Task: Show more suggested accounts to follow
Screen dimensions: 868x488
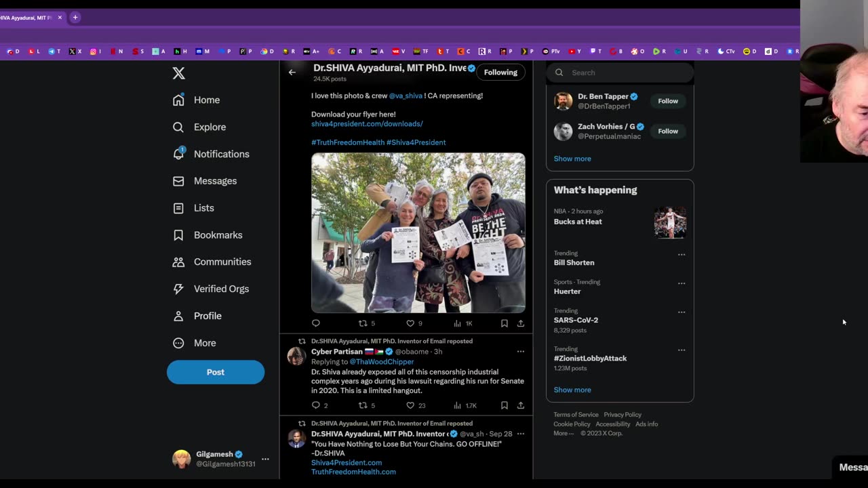Action: coord(572,159)
